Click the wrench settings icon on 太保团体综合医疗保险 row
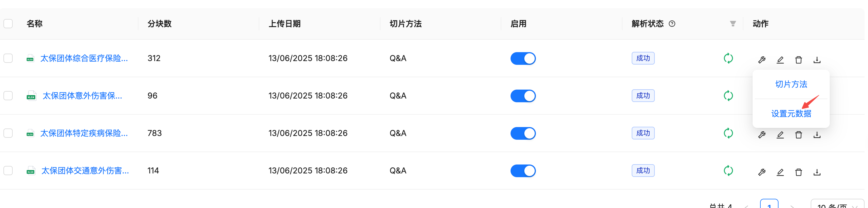Image resolution: width=868 pixels, height=208 pixels. pyautogui.click(x=762, y=60)
